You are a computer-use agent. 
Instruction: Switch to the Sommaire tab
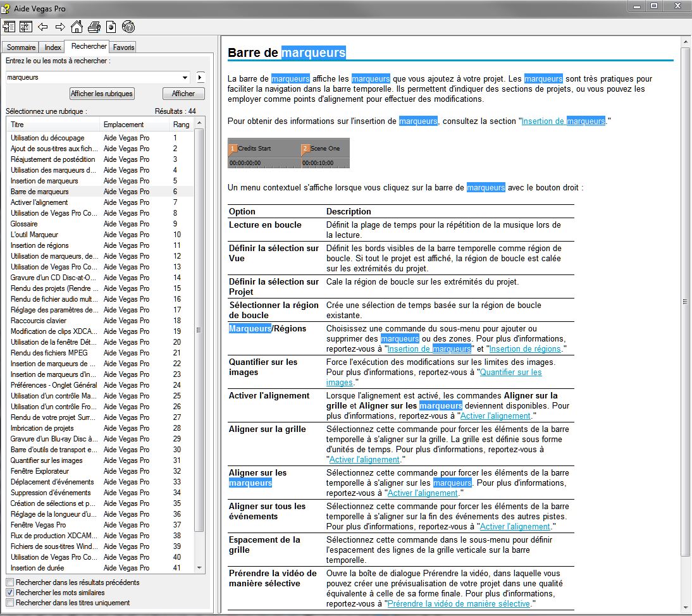tap(21, 47)
